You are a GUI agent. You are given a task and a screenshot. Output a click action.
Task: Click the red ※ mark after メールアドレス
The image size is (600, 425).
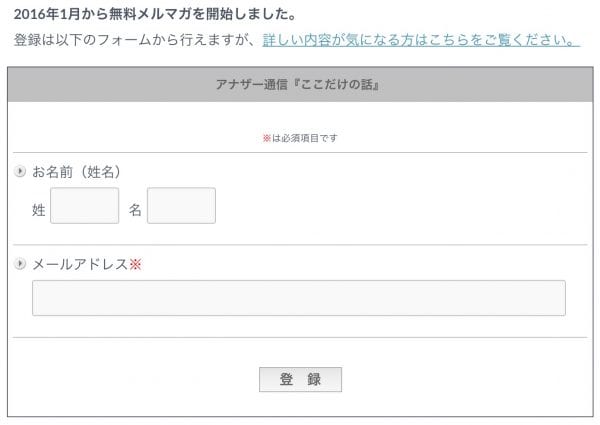coord(135,264)
